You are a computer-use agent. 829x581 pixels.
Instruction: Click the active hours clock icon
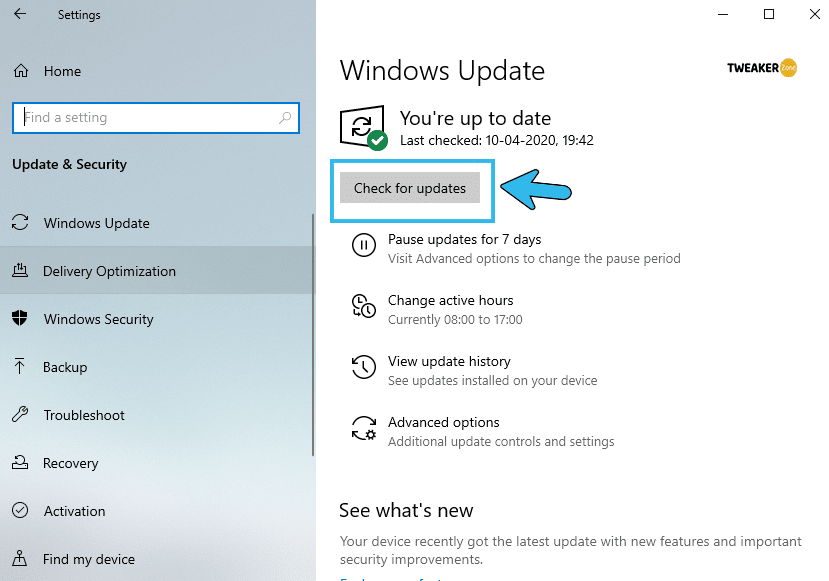(x=364, y=306)
